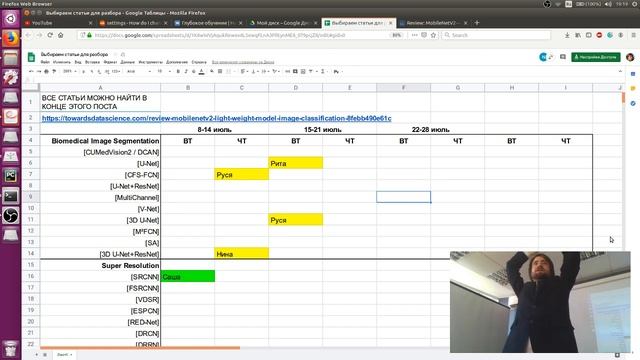Select the yellow cell containing Рита
Image resolution: width=640 pixels, height=360 pixels.
(296, 163)
